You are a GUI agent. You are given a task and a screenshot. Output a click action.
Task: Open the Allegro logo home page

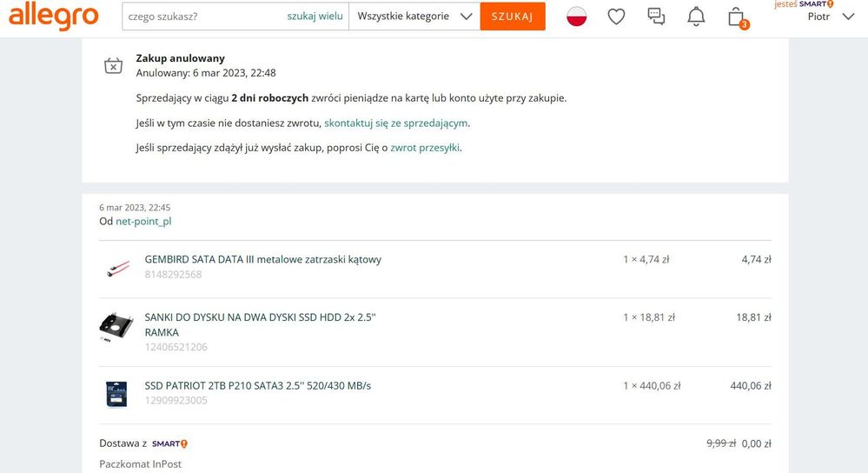coord(54,16)
